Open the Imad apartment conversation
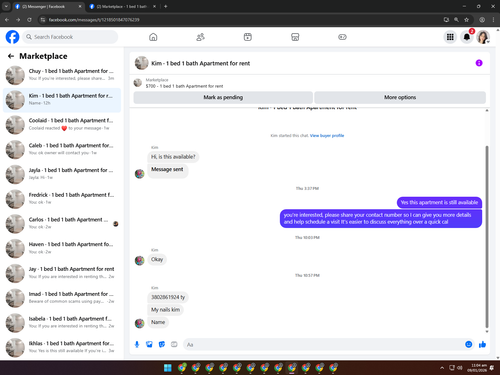 62,298
